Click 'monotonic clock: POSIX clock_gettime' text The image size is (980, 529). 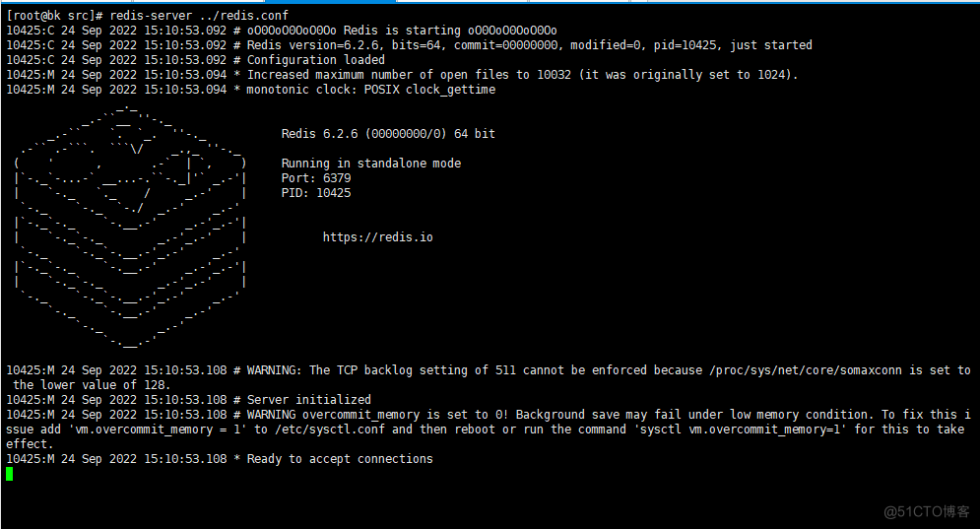370,90
